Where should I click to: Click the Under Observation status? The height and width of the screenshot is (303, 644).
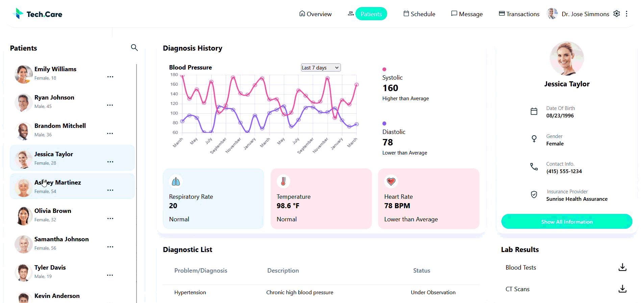[x=433, y=293]
